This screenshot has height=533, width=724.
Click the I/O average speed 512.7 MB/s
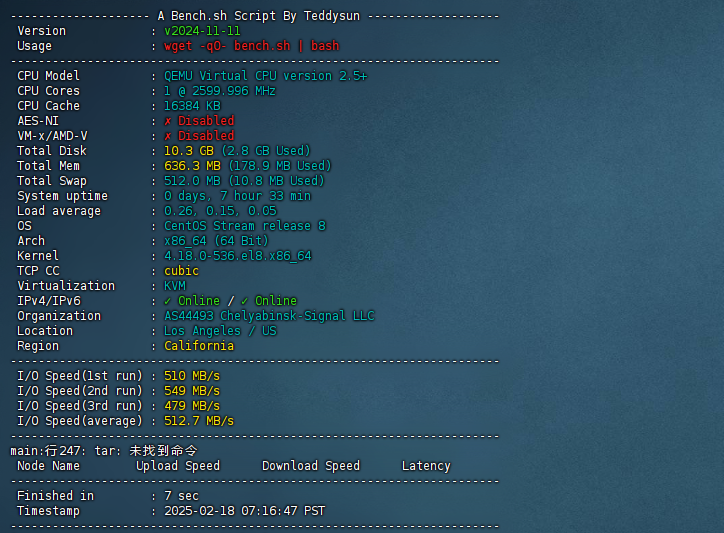tap(199, 421)
